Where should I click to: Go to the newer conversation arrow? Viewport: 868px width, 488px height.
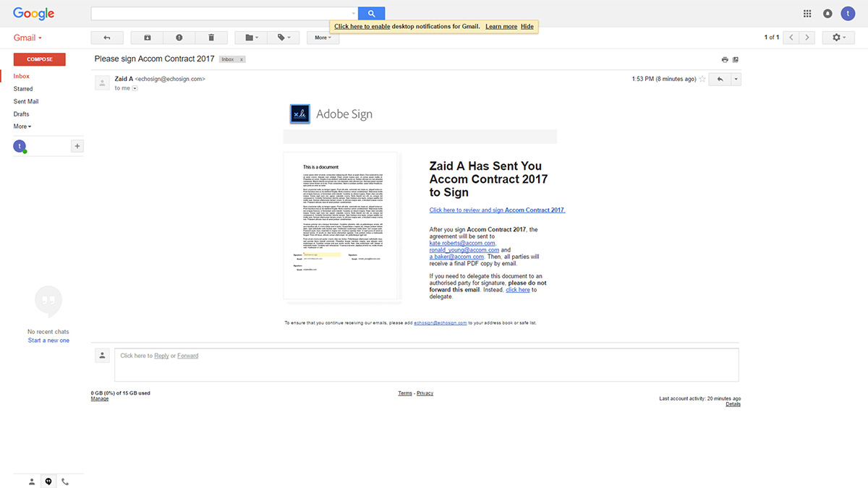[x=792, y=37]
